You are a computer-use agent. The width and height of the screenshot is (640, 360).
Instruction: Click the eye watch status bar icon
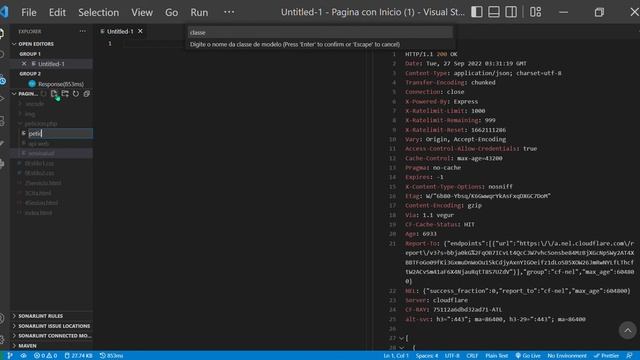coord(24,356)
